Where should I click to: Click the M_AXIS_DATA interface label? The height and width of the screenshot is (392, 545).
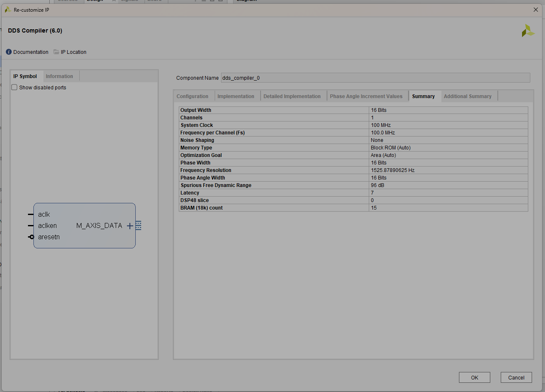point(99,226)
